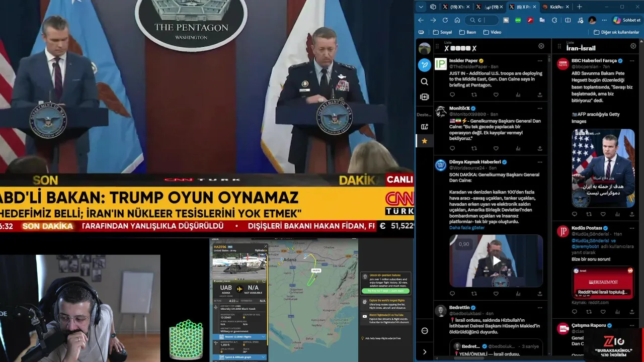Close the KickPee tab
This screenshot has height=362, width=644.
click(x=568, y=7)
